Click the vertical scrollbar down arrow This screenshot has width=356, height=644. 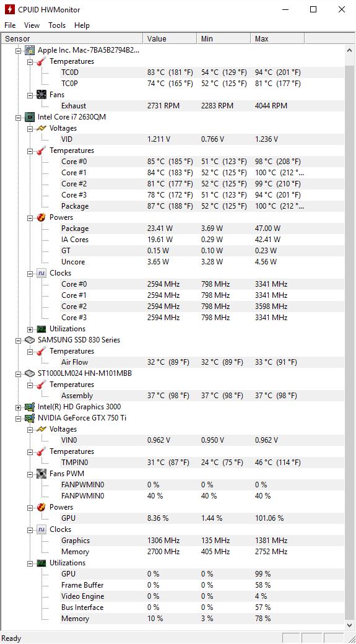350,625
